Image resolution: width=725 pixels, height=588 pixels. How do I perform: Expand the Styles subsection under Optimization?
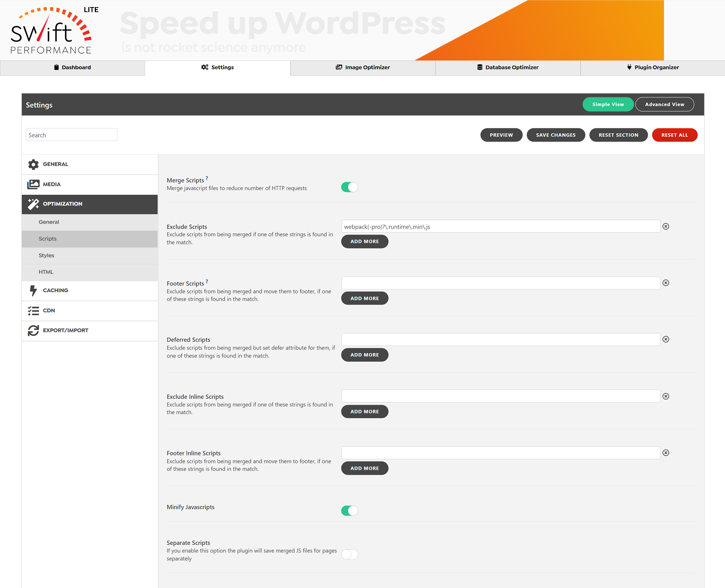click(x=46, y=255)
